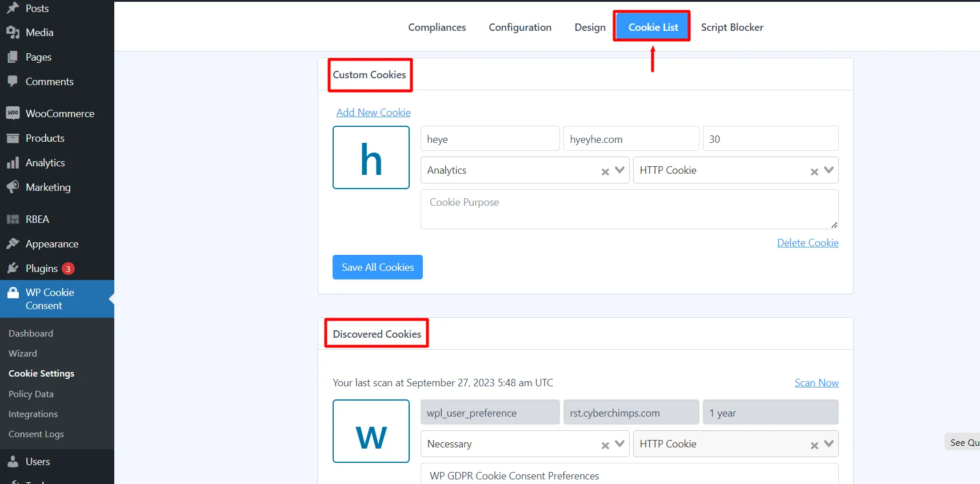This screenshot has width=980, height=484.
Task: Click the Analytics bar chart icon
Action: point(13,163)
